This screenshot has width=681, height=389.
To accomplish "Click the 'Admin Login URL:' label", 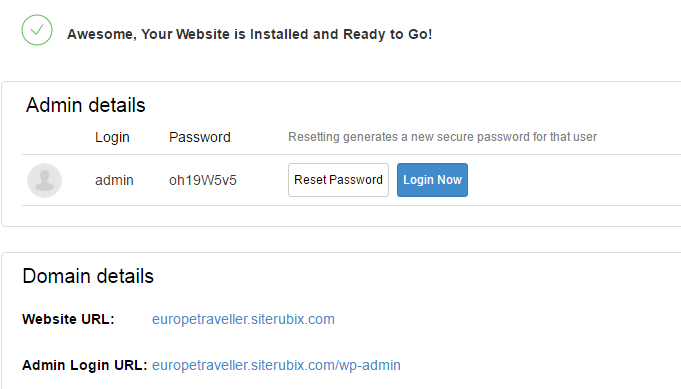I will pyautogui.click(x=85, y=365).
